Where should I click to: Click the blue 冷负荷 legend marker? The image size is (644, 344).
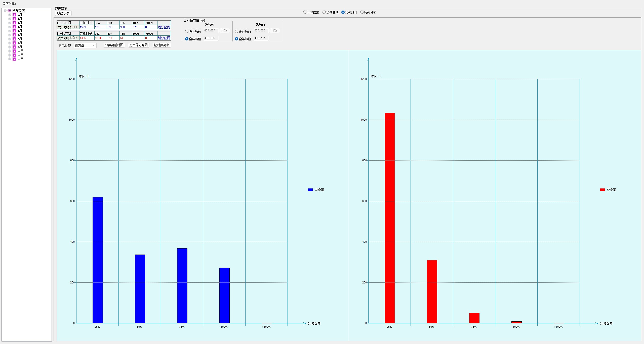coord(310,190)
